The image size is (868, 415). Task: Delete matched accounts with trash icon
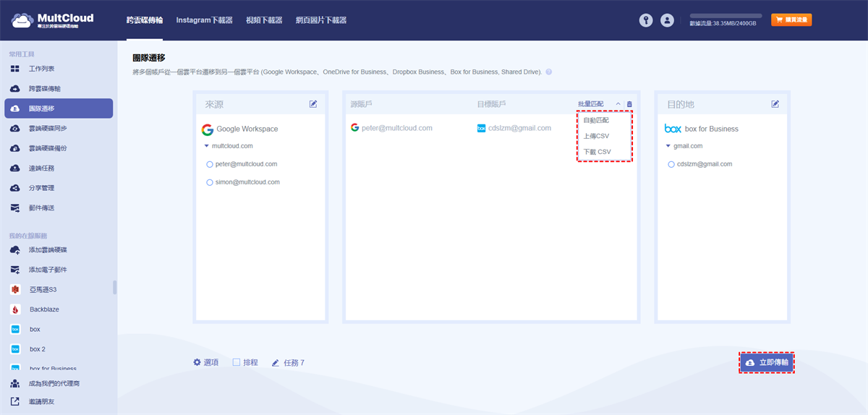coord(629,104)
